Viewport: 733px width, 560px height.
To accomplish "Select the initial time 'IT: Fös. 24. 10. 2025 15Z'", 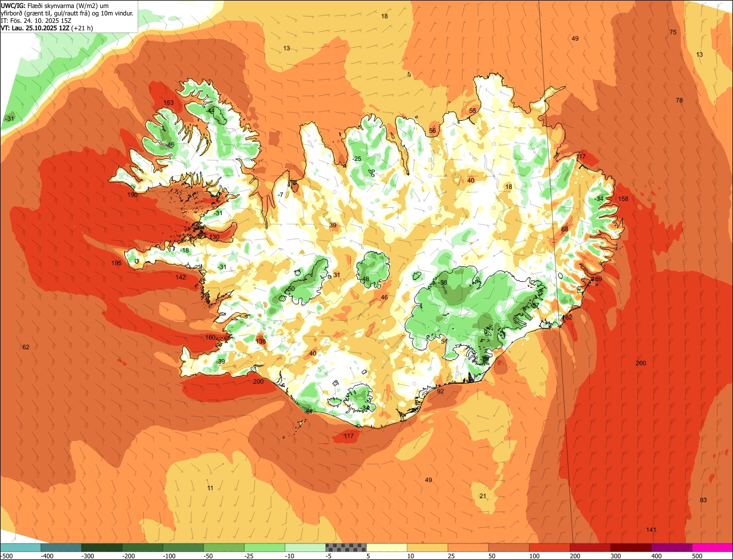I will [x=37, y=21].
